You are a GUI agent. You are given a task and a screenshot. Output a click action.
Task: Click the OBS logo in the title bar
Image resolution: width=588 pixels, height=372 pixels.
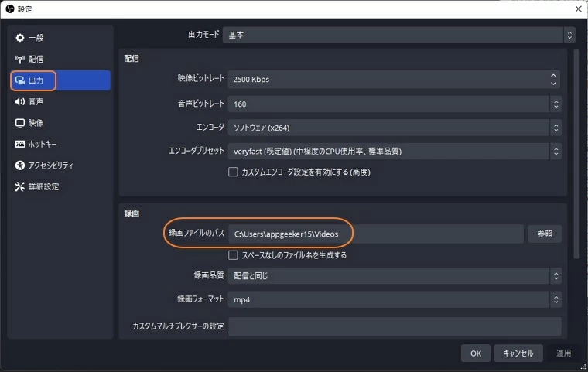tap(10, 9)
